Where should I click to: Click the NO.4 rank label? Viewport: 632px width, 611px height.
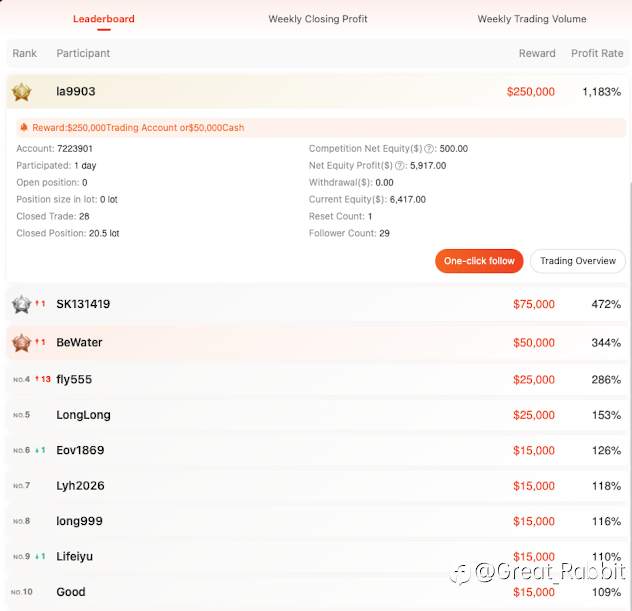click(x=21, y=379)
